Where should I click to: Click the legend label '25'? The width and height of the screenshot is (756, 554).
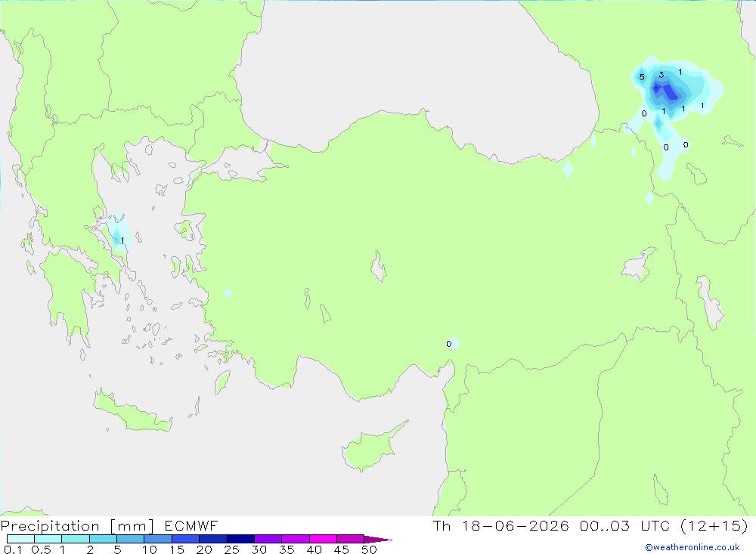[x=232, y=549]
